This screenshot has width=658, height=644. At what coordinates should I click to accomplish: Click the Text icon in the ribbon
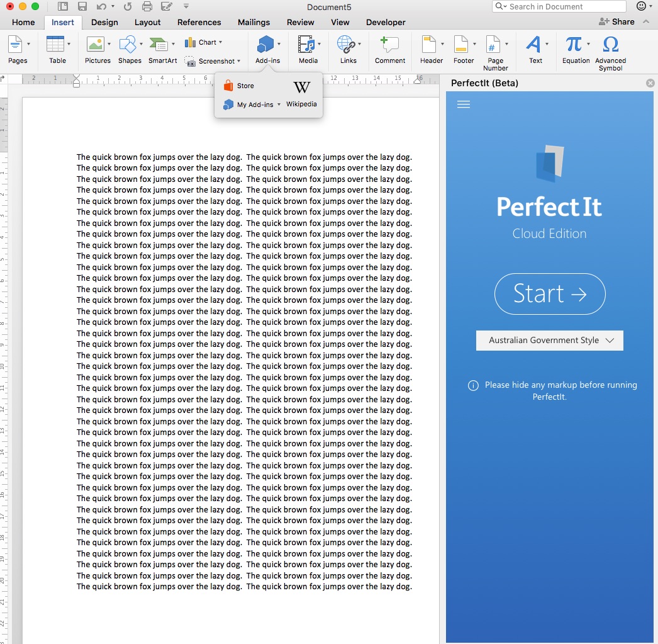click(x=533, y=44)
